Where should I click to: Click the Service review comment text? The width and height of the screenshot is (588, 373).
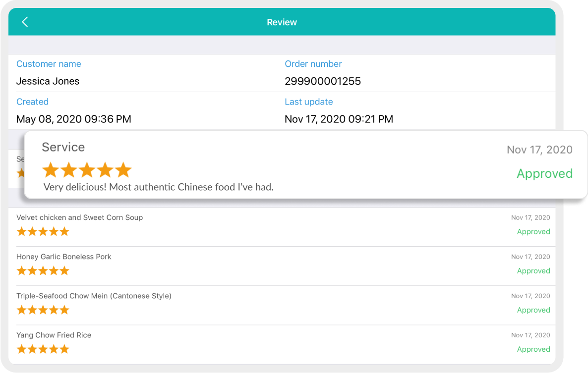(x=158, y=187)
